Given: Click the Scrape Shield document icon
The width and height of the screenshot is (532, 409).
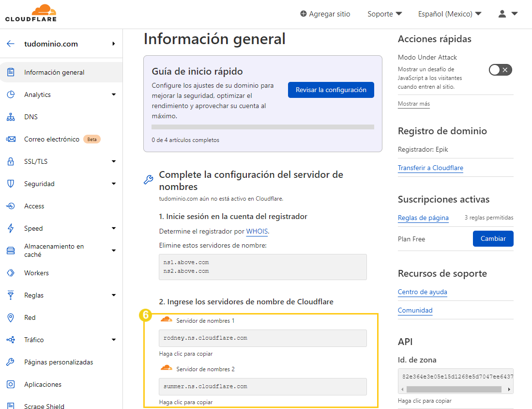Looking at the screenshot, I should (x=11, y=406).
